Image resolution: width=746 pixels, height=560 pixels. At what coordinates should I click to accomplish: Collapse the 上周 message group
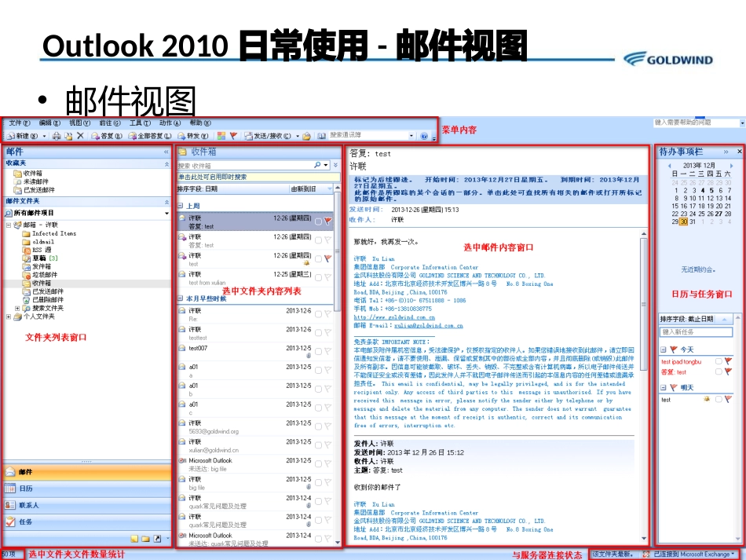point(181,206)
